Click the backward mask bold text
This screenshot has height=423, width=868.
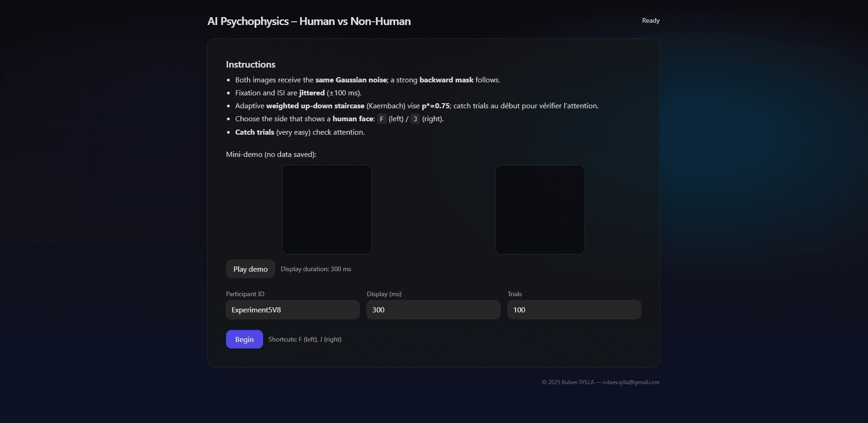pyautogui.click(x=446, y=80)
